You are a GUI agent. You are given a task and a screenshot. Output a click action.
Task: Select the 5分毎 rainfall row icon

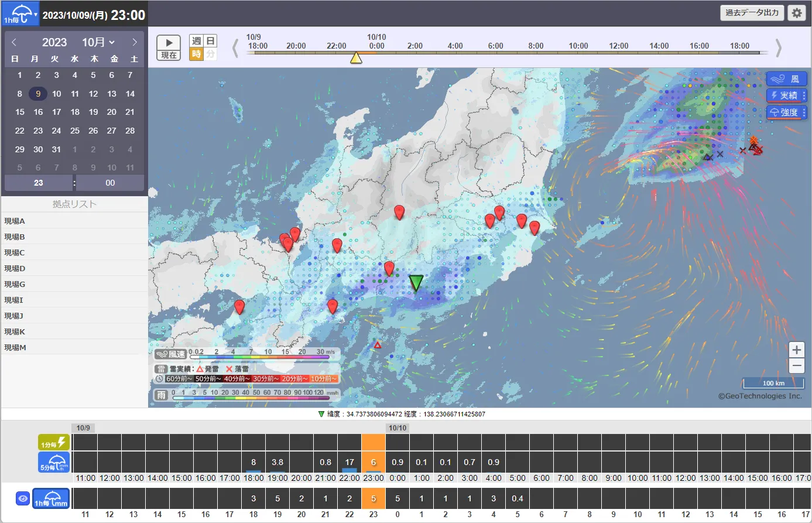click(x=54, y=462)
